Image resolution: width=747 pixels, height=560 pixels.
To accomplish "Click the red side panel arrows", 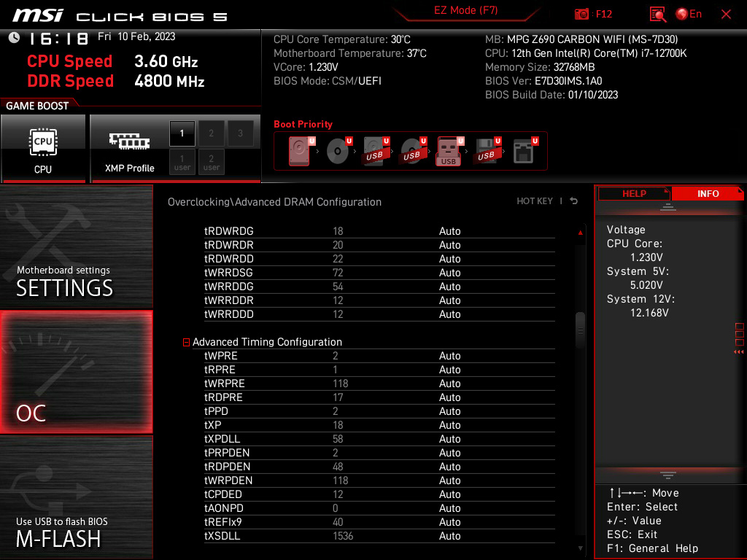I will [739, 352].
